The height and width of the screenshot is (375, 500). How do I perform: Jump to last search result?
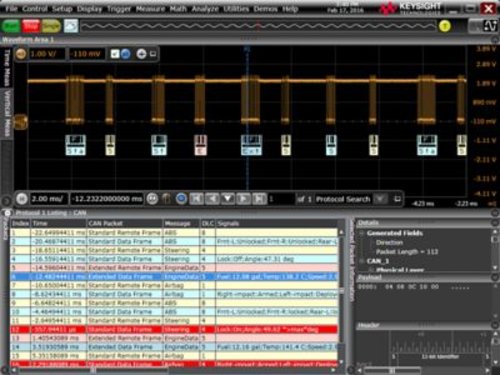(259, 199)
